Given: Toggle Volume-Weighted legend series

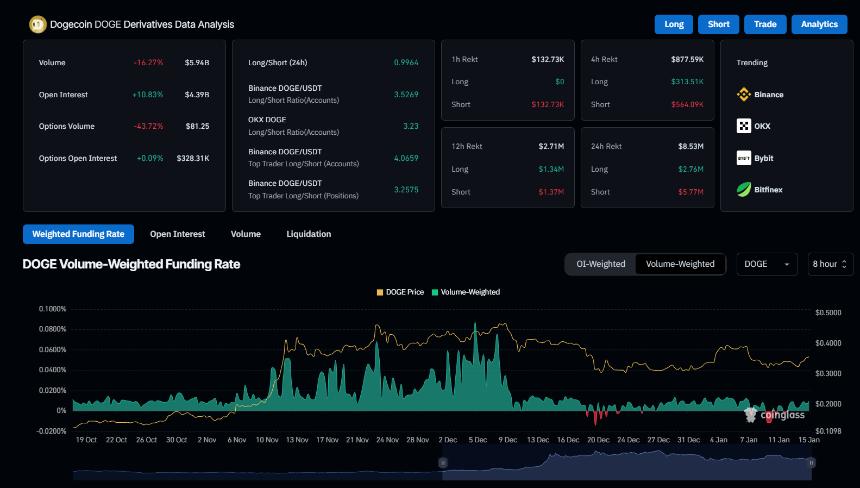Looking at the screenshot, I should pyautogui.click(x=466, y=292).
